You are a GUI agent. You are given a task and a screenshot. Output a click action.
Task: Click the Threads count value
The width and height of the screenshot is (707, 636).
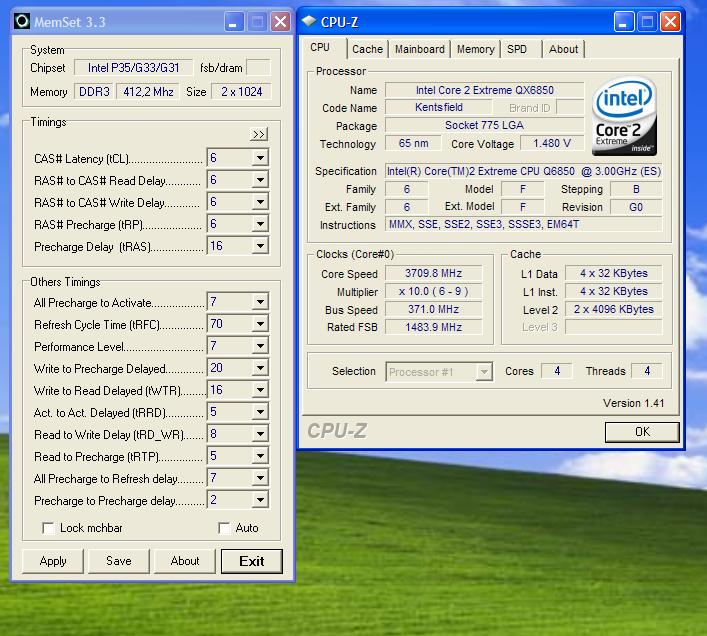pos(647,371)
